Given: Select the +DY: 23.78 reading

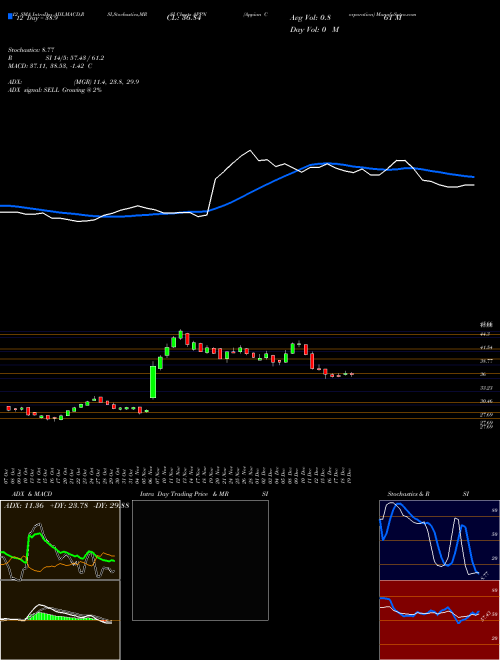Looking at the screenshot, I should (69, 505).
